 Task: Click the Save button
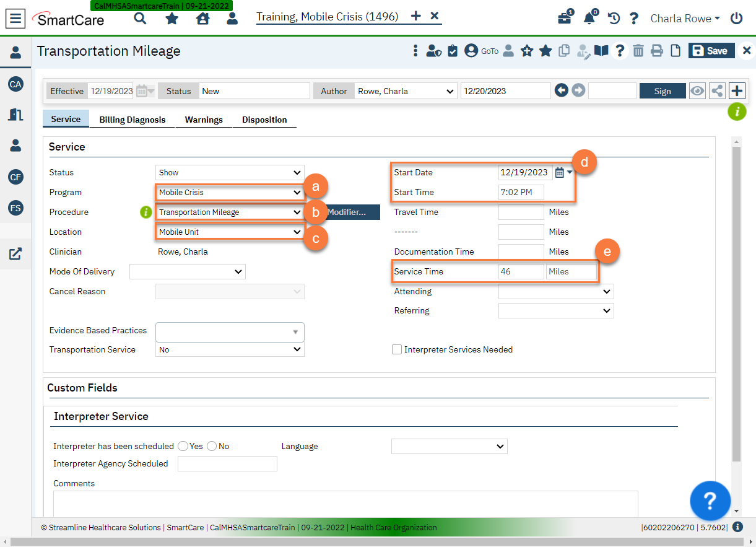(x=711, y=51)
